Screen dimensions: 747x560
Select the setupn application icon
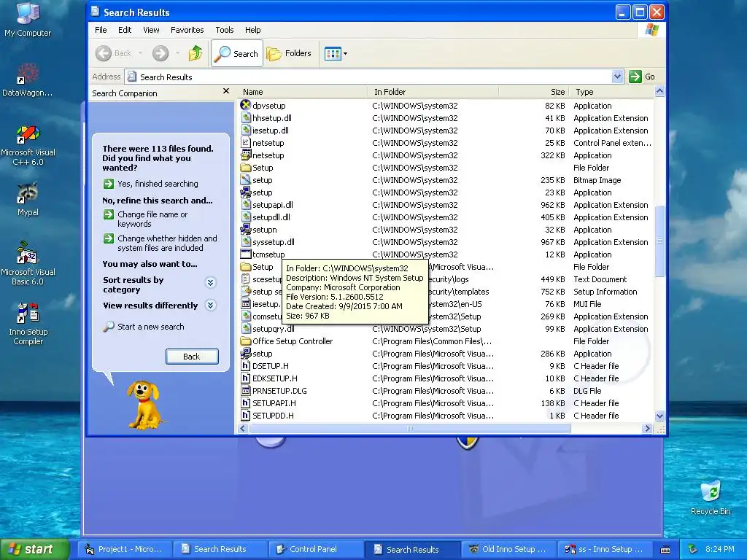(245, 230)
